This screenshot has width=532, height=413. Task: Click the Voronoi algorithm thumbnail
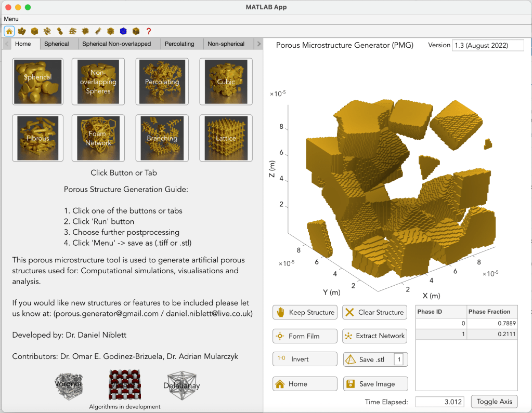pyautogui.click(x=69, y=385)
